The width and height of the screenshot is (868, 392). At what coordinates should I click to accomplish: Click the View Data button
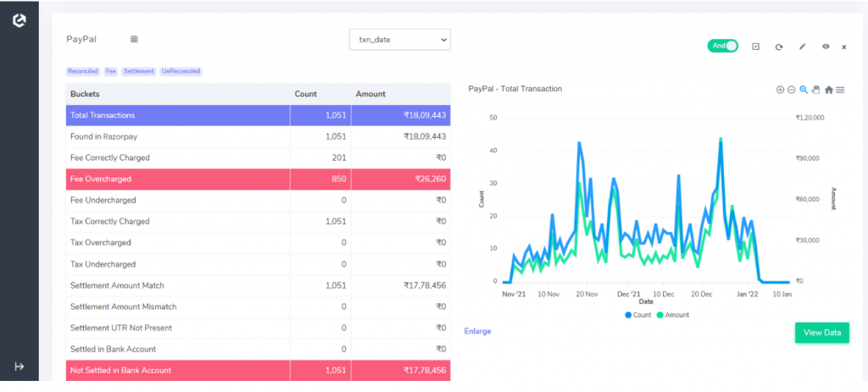click(x=822, y=333)
